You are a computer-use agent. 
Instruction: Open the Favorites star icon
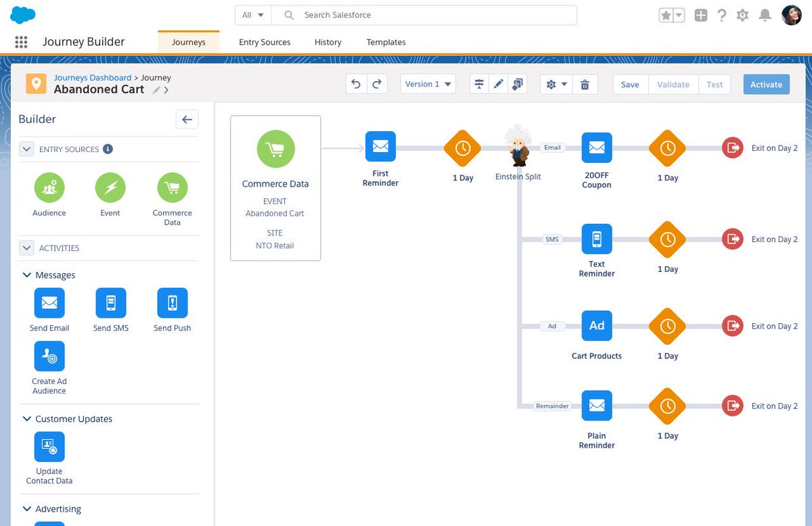[666, 15]
